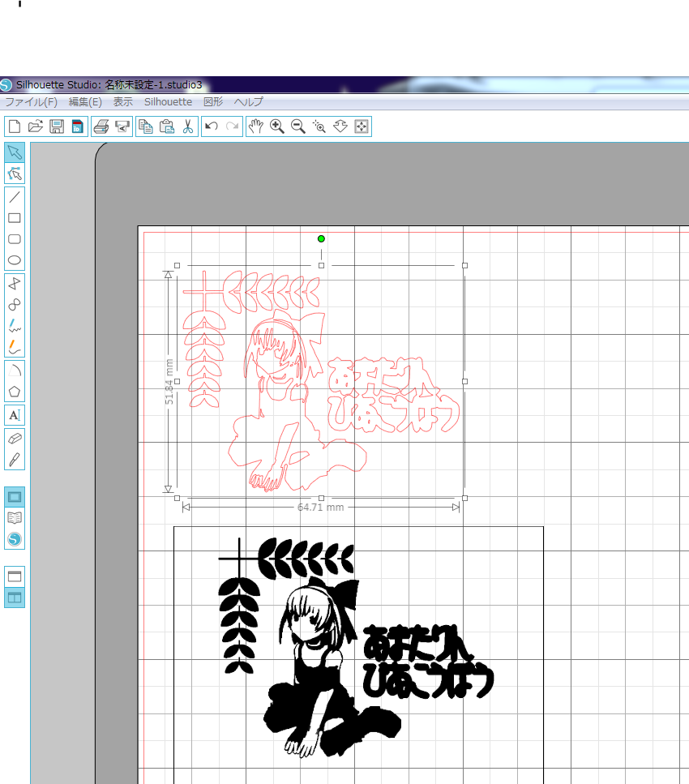Viewport: 689px width, 784px height.
Task: Click the Paste clipboard icon
Action: pyautogui.click(x=166, y=126)
